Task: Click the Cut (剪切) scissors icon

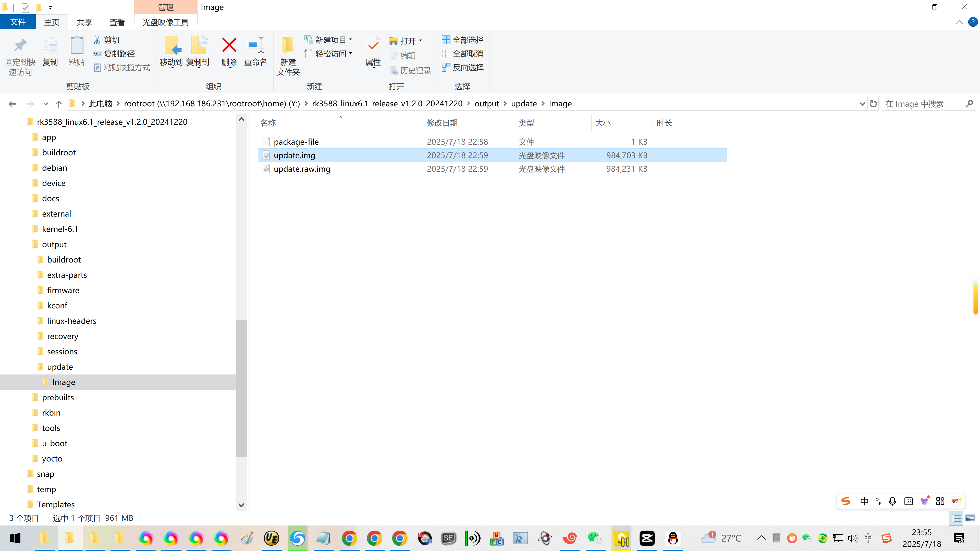Action: click(97, 40)
